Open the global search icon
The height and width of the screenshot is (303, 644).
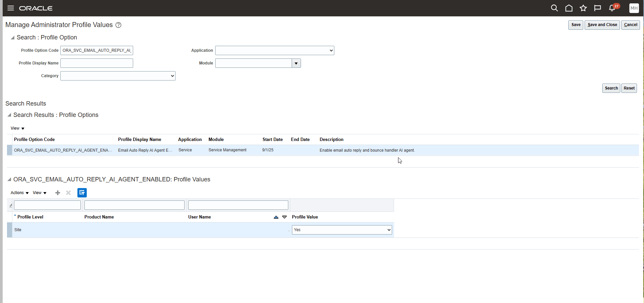[x=554, y=8]
